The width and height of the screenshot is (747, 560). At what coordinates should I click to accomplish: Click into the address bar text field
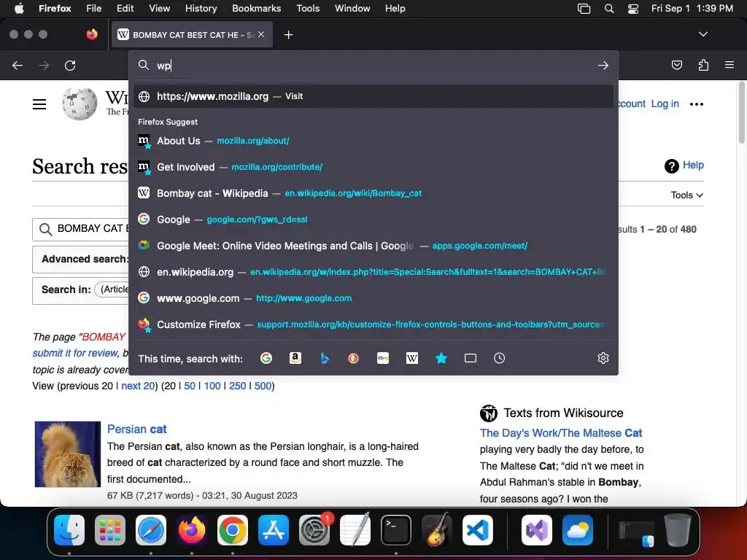pos(374,65)
